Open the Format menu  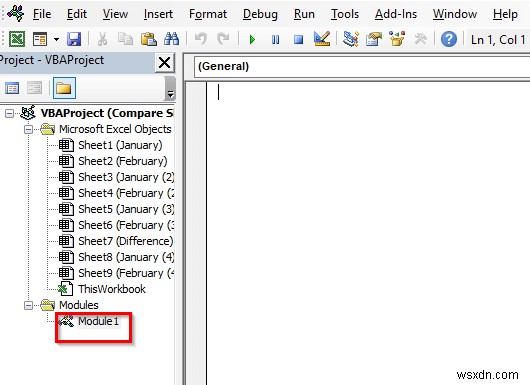pos(208,14)
